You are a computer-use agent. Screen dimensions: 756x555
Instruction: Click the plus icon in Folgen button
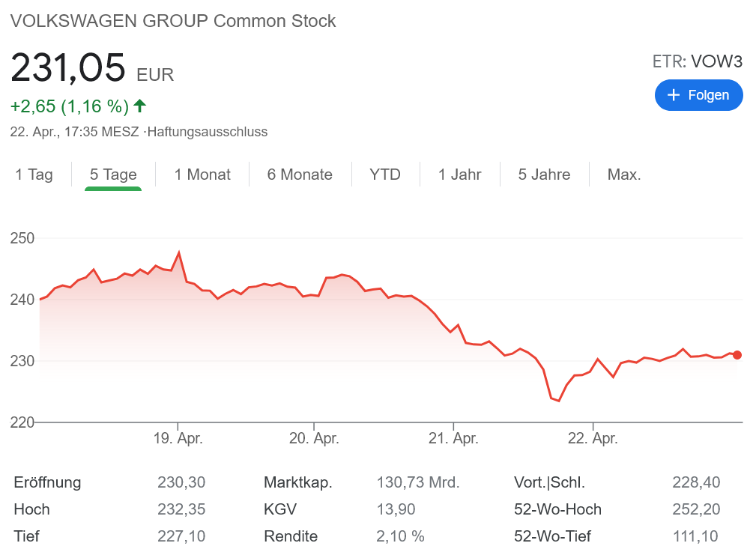click(674, 95)
